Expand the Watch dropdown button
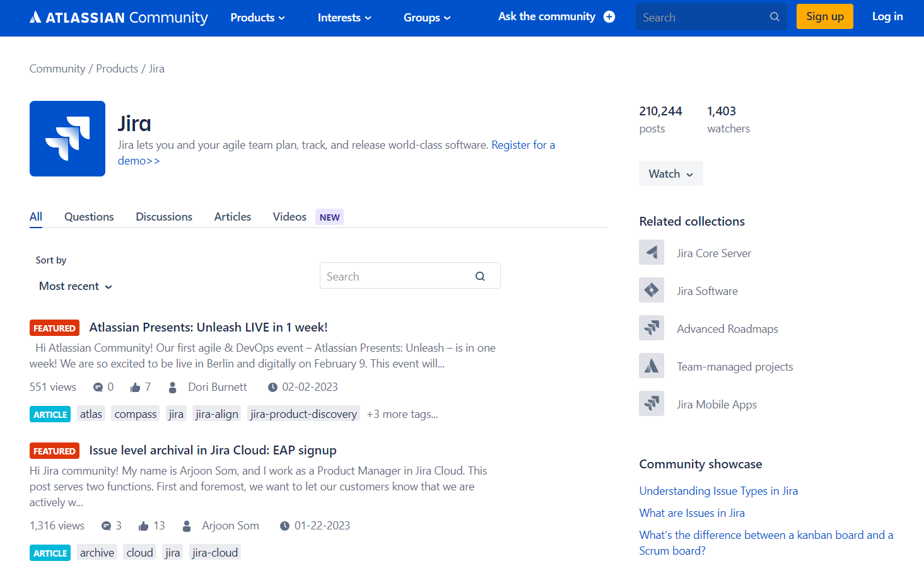The width and height of the screenshot is (924, 566). point(670,173)
